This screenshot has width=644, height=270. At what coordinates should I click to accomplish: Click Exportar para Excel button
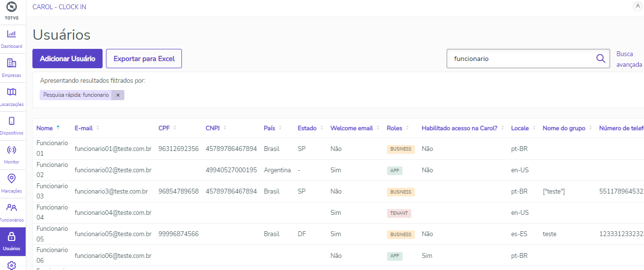[x=144, y=59]
